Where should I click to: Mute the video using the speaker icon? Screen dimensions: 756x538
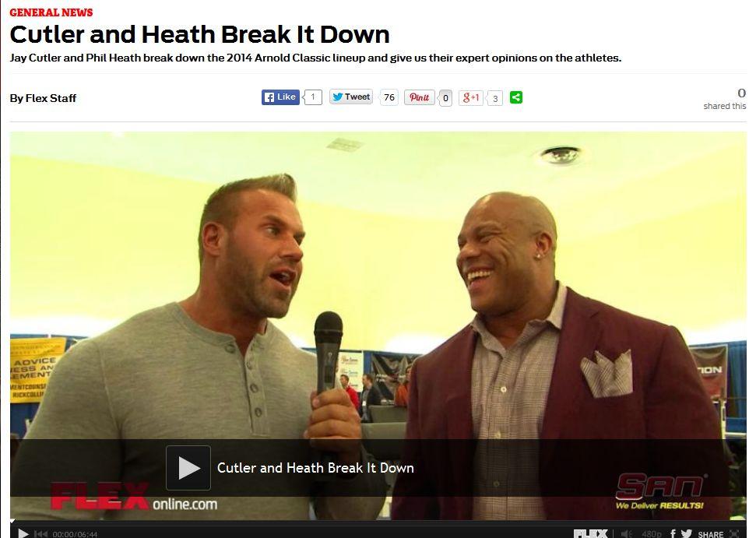click(x=626, y=533)
